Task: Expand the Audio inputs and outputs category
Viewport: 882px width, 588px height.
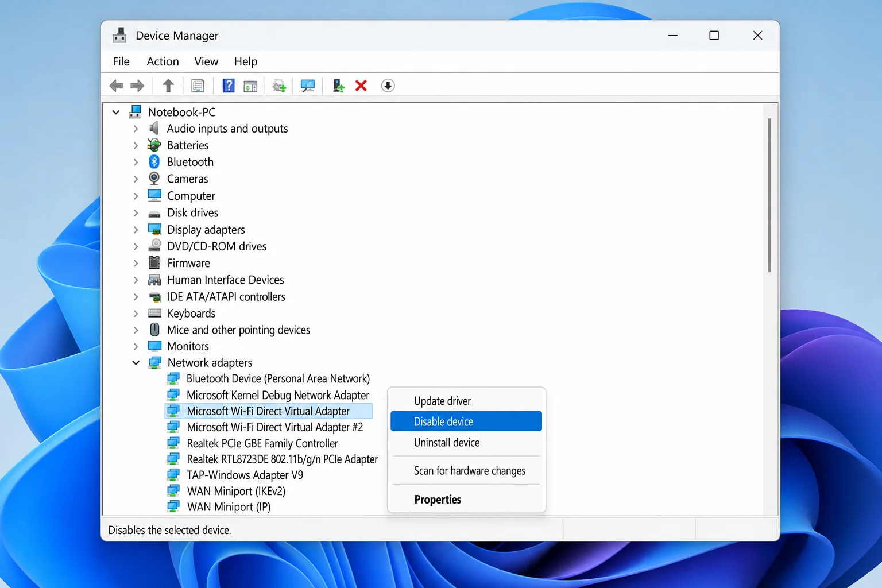Action: pos(136,129)
